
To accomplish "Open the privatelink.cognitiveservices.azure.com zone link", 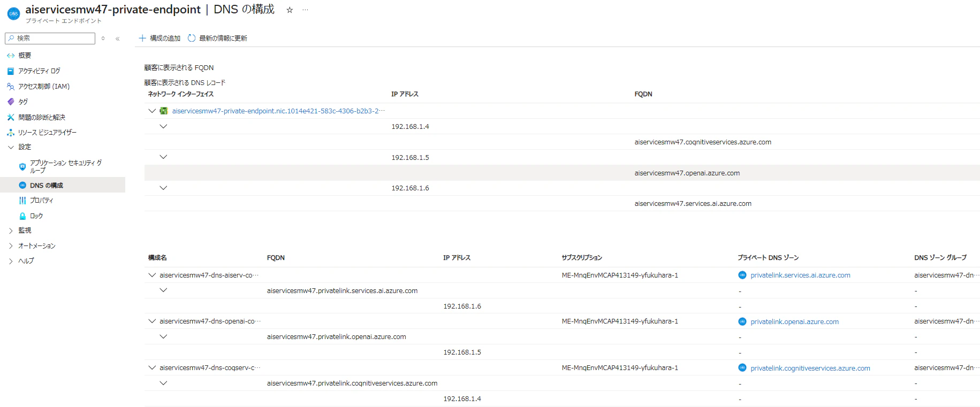I will (810, 368).
